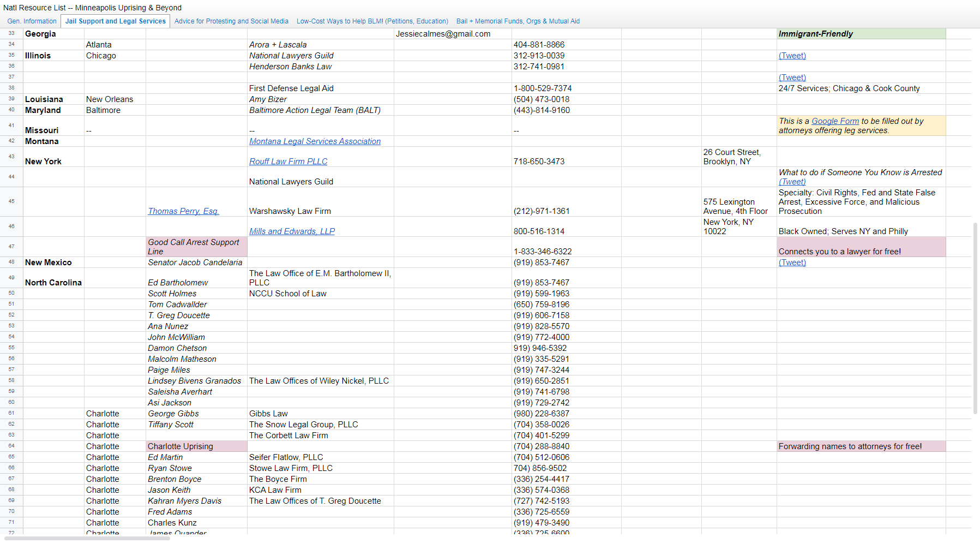980x543 pixels.
Task: Select the Jail Support and Legal Services tab
Action: point(116,21)
